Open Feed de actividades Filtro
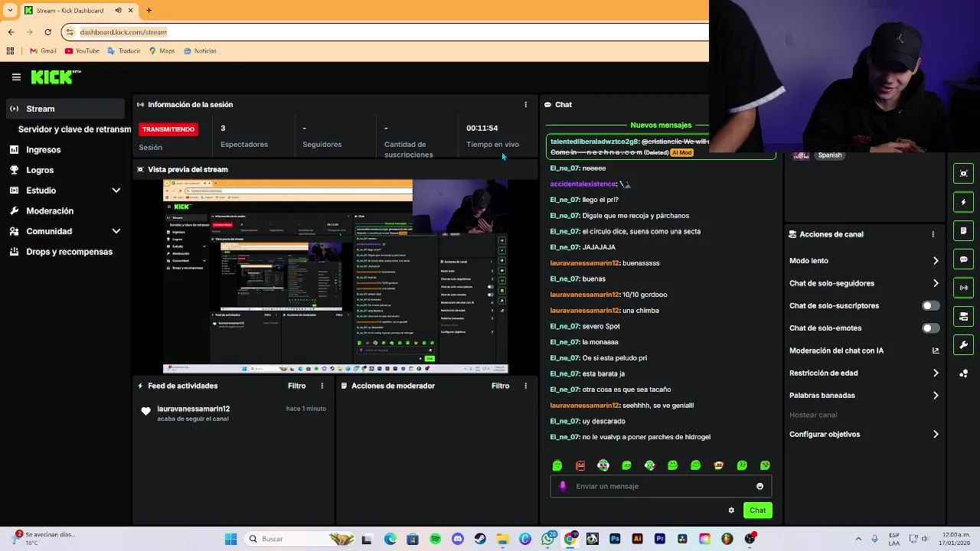Image resolution: width=980 pixels, height=551 pixels. tap(296, 386)
